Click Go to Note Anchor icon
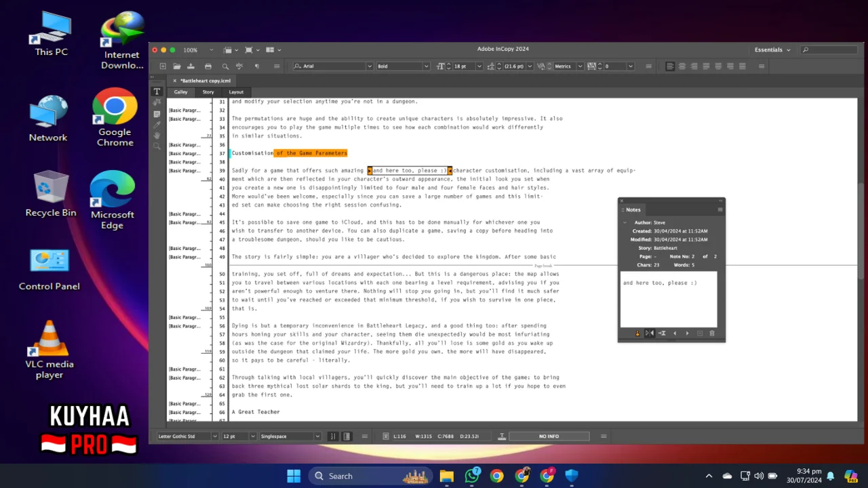868x488 pixels. (662, 333)
